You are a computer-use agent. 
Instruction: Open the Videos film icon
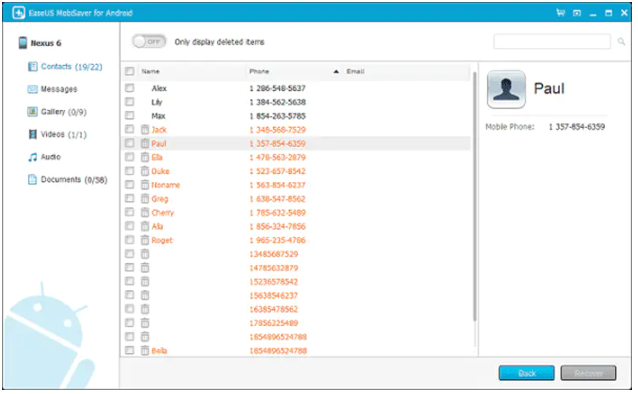click(33, 134)
